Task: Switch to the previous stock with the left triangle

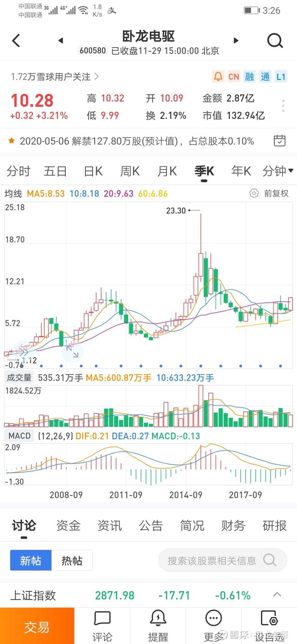Action: (61, 41)
